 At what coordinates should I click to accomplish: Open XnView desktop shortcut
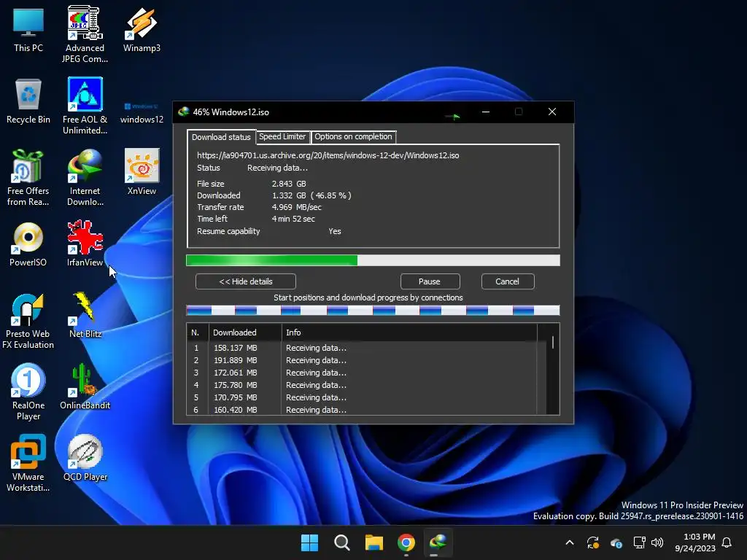coord(142,172)
